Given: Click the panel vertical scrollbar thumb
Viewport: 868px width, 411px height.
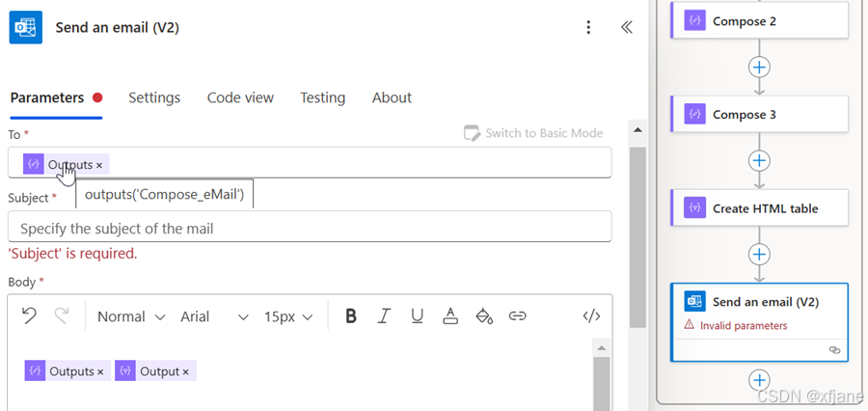Looking at the screenshot, I should click(x=637, y=237).
